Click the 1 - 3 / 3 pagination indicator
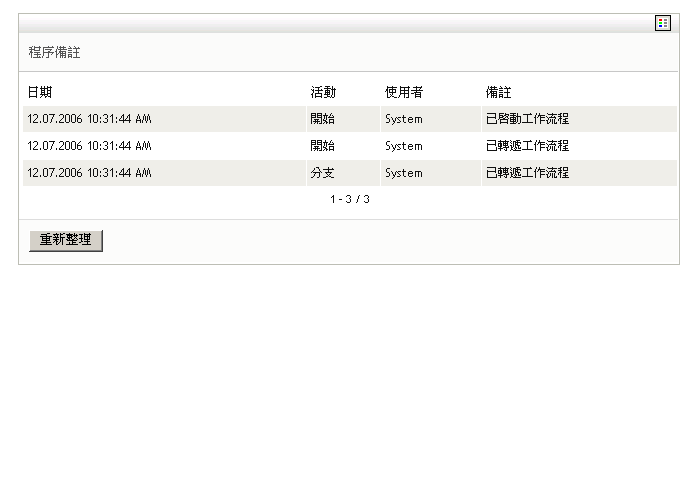 pyautogui.click(x=350, y=199)
